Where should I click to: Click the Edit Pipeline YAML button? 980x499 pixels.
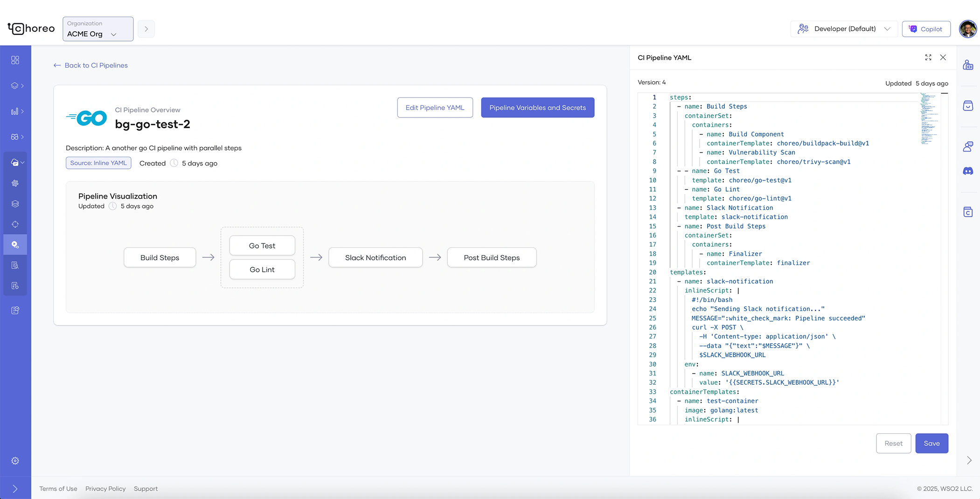click(x=435, y=107)
